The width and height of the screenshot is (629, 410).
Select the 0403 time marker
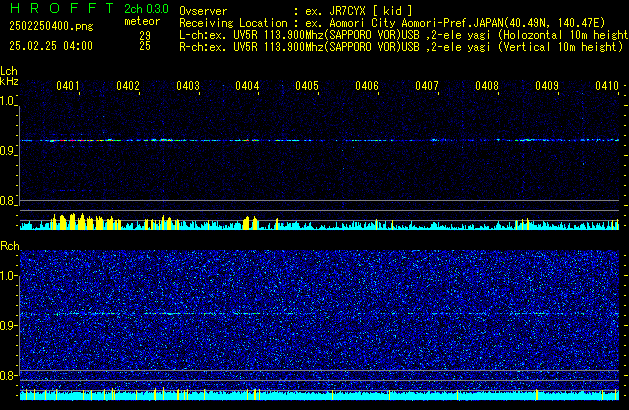[188, 86]
